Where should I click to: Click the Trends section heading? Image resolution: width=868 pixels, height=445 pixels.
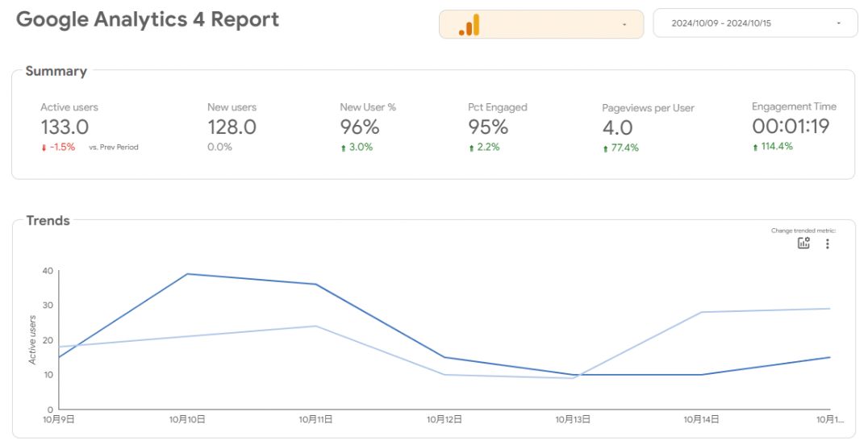[48, 221]
